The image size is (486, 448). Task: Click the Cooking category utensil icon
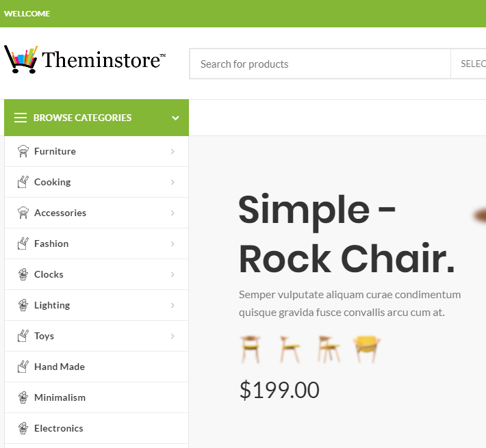[x=23, y=182]
